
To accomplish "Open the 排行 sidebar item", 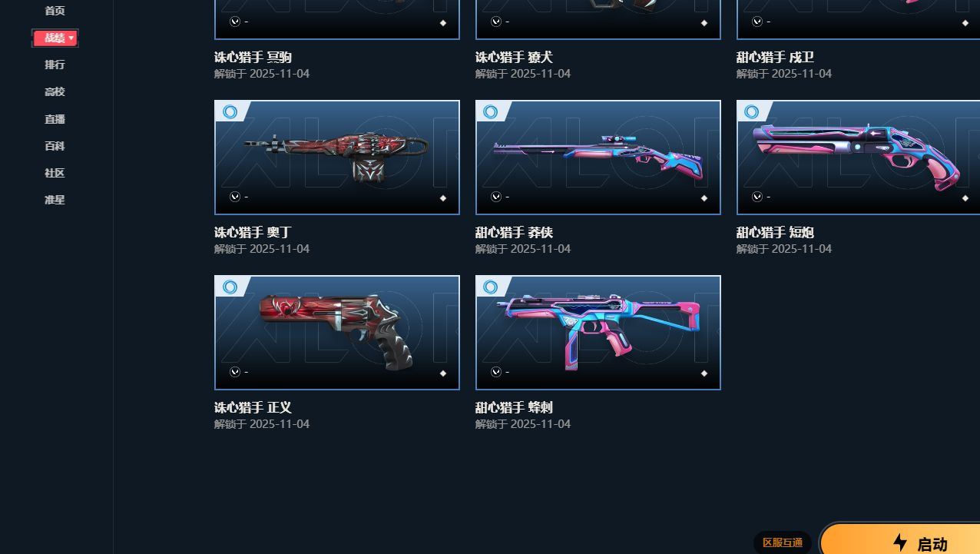I will pos(55,65).
